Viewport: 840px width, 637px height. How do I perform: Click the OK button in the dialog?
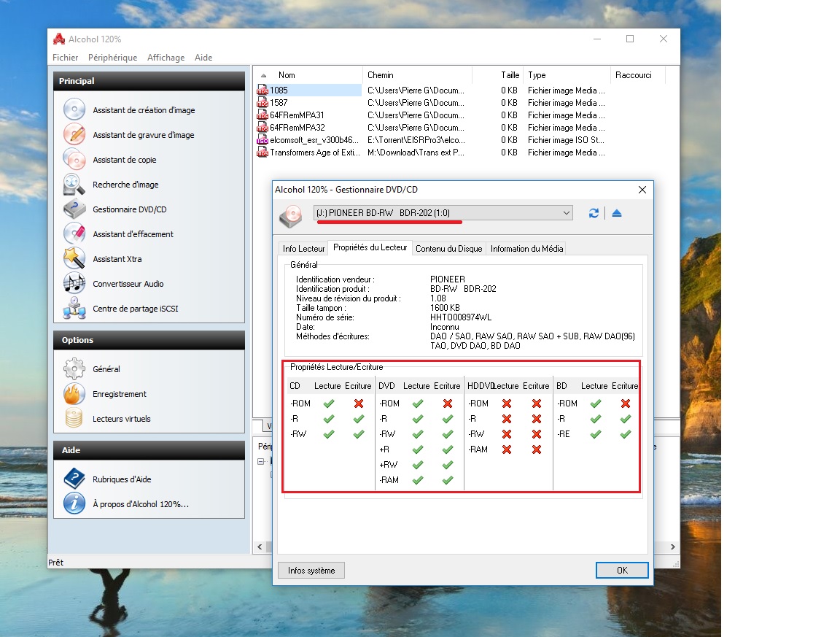coord(621,571)
